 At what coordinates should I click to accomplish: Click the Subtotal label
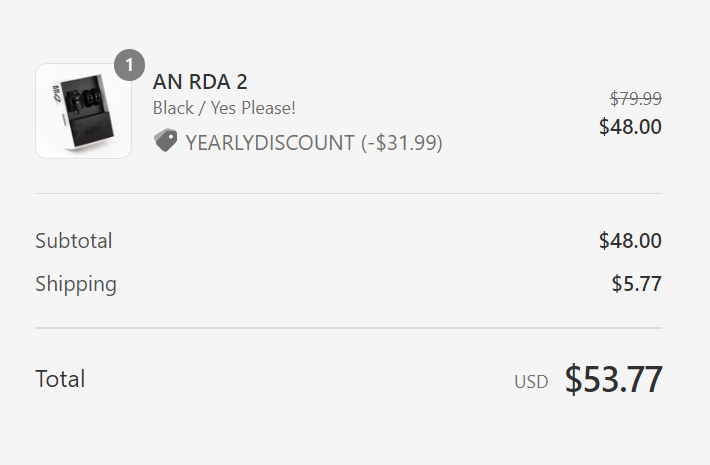click(x=74, y=240)
